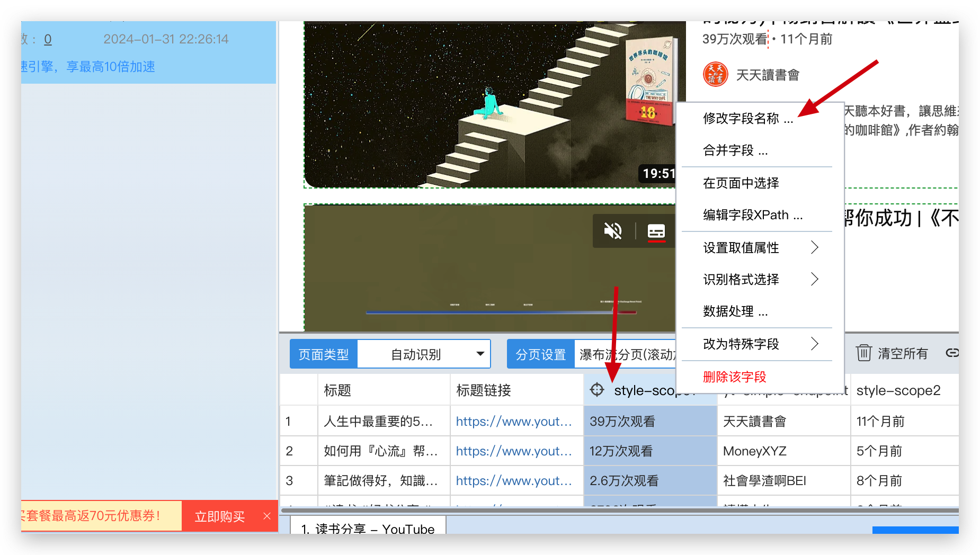Expand the 设置取值属性 submenu
Viewport: 980px width, 555px height.
tap(760, 248)
